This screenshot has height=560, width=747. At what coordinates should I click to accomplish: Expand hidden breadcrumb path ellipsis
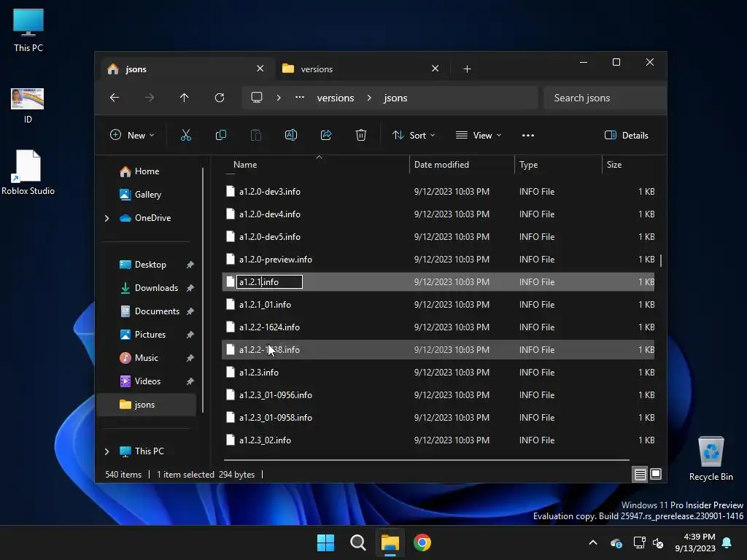click(x=300, y=97)
